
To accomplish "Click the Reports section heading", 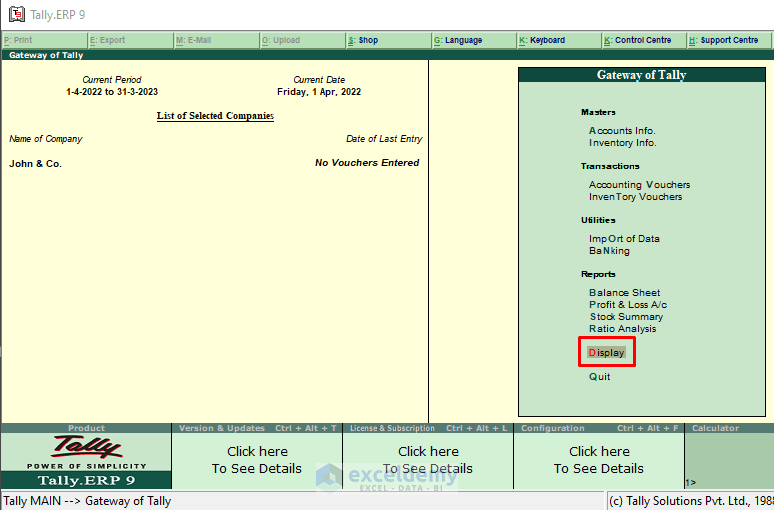I will [598, 275].
